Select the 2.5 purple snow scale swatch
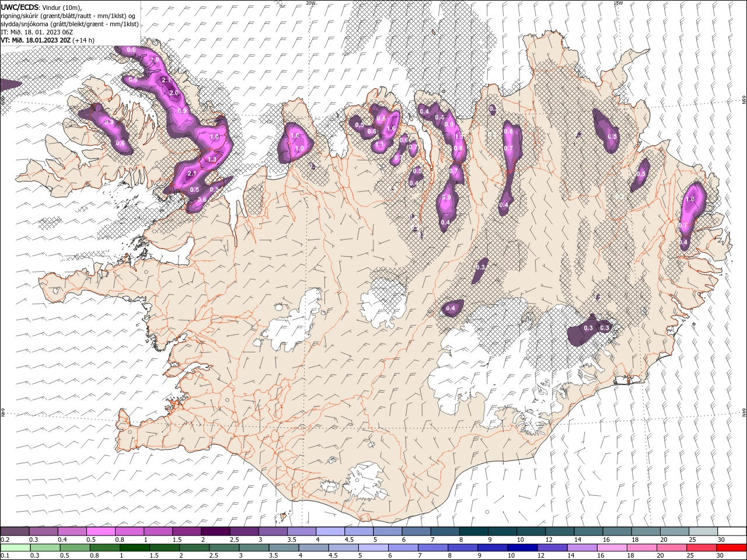Image resolution: width=747 pixels, height=560 pixels. tap(244, 531)
